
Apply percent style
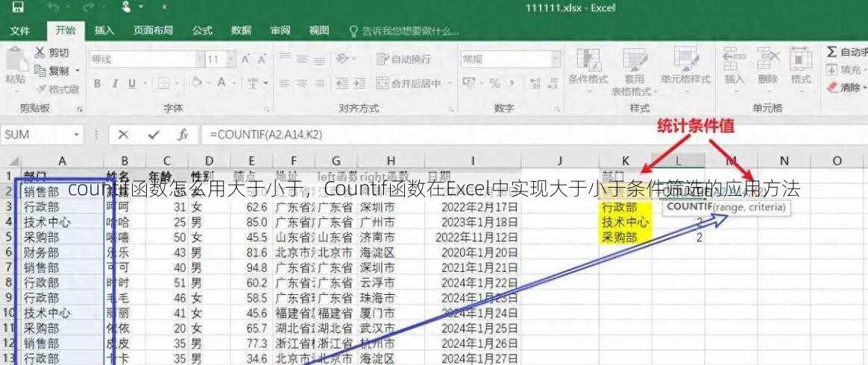pyautogui.click(x=494, y=83)
